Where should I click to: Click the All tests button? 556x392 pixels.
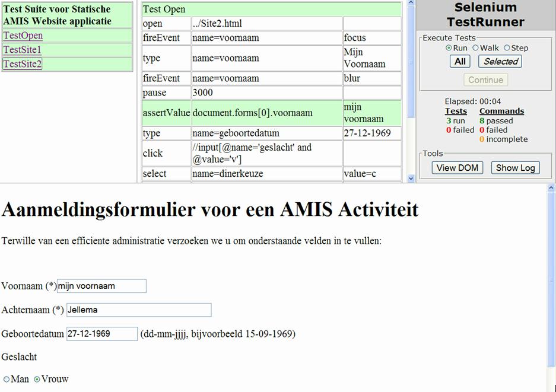point(460,61)
